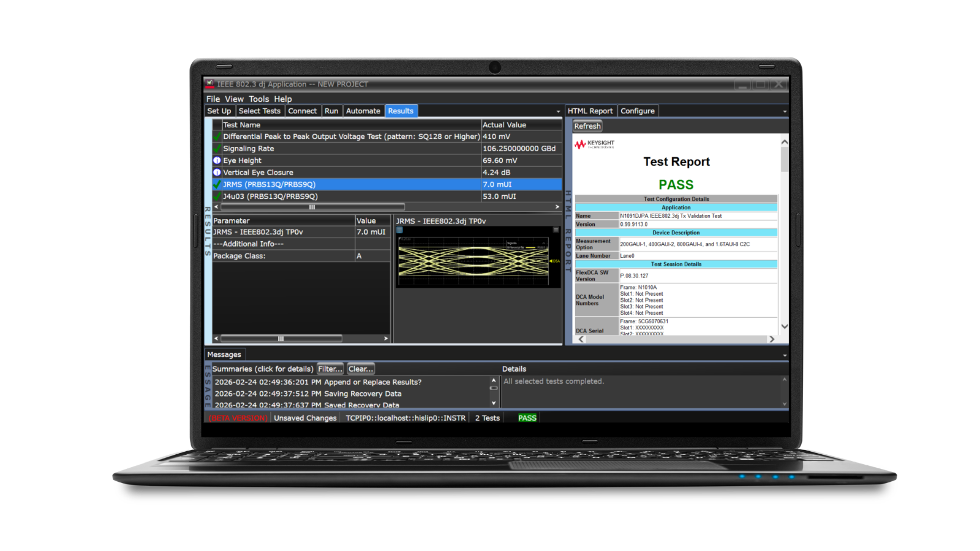The width and height of the screenshot is (980, 551).
Task: Click the 'Lane0' value in the report
Action: 627,256
